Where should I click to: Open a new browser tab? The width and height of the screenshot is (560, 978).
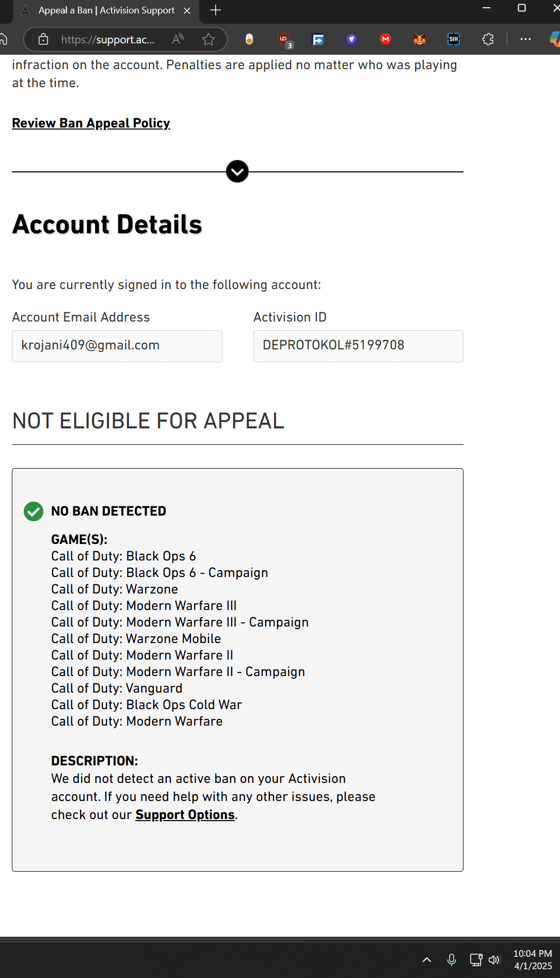click(216, 10)
